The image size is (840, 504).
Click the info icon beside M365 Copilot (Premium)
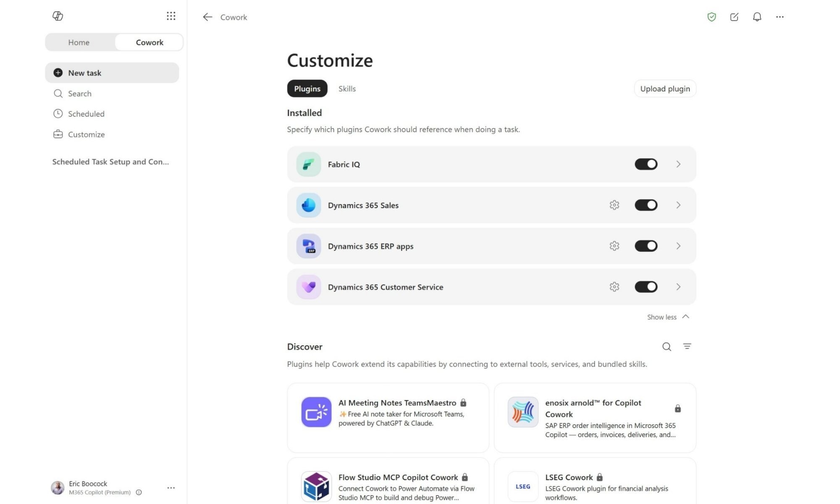coord(139,492)
